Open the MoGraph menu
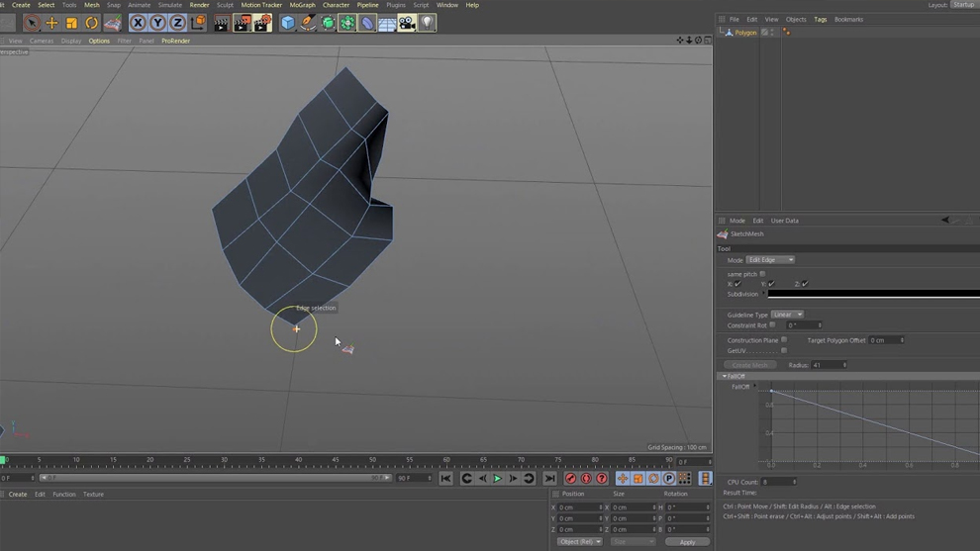The height and width of the screenshot is (551, 980). [x=303, y=5]
